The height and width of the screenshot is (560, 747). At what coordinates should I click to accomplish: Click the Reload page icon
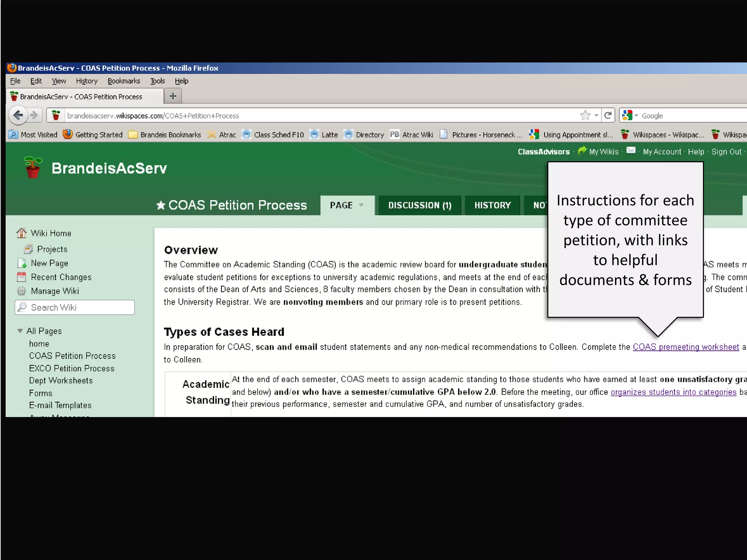pos(608,116)
